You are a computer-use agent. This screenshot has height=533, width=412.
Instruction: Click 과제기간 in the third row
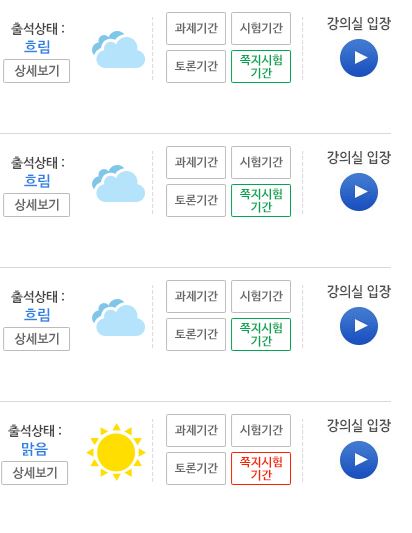196,296
